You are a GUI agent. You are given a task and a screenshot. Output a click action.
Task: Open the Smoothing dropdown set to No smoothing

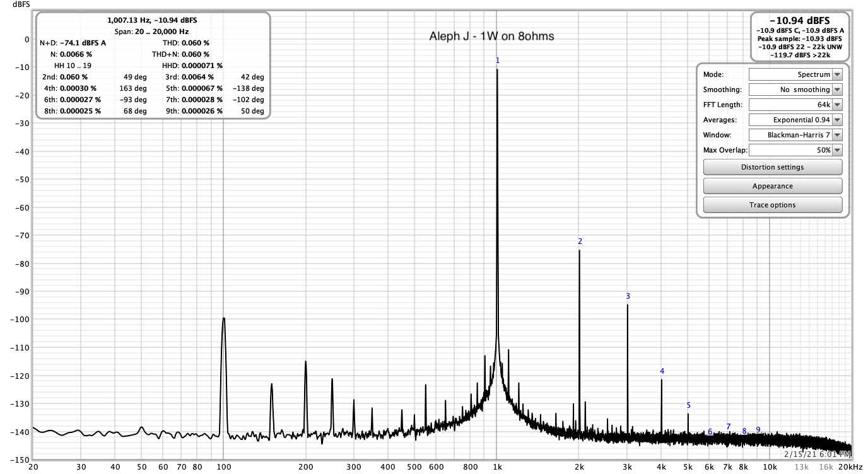(x=795, y=90)
